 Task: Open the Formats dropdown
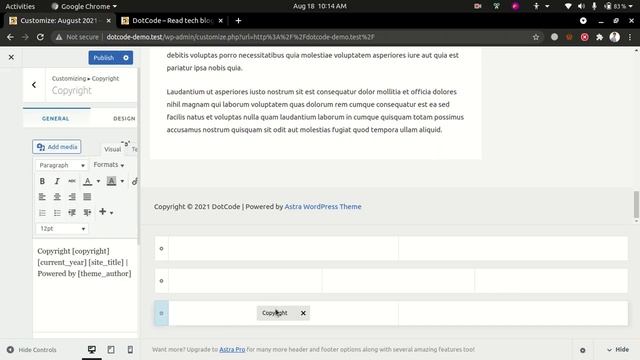[x=109, y=165]
